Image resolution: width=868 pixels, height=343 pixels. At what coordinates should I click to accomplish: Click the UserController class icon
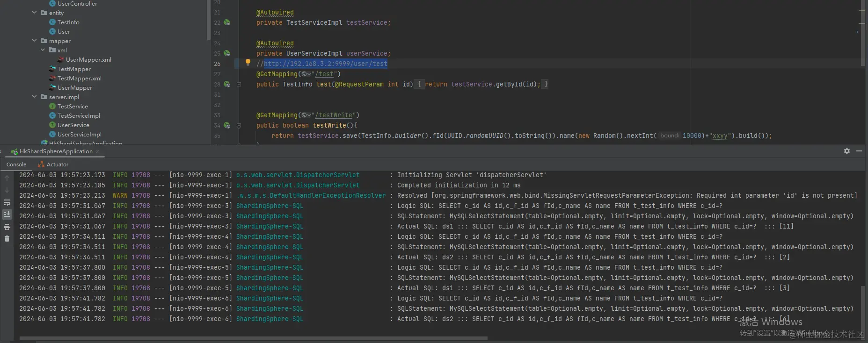tap(52, 4)
